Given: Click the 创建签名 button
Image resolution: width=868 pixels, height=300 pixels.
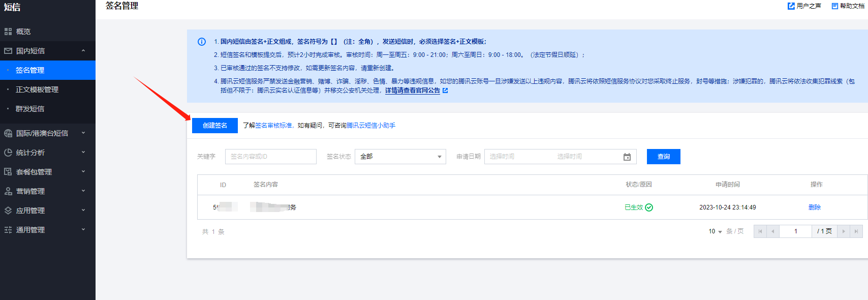Looking at the screenshot, I should (x=215, y=126).
